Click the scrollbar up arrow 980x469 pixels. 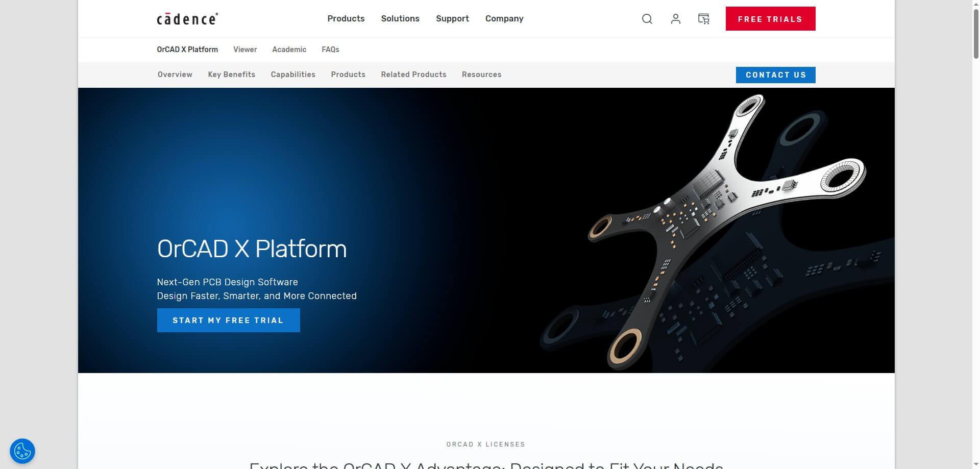(975, 4)
